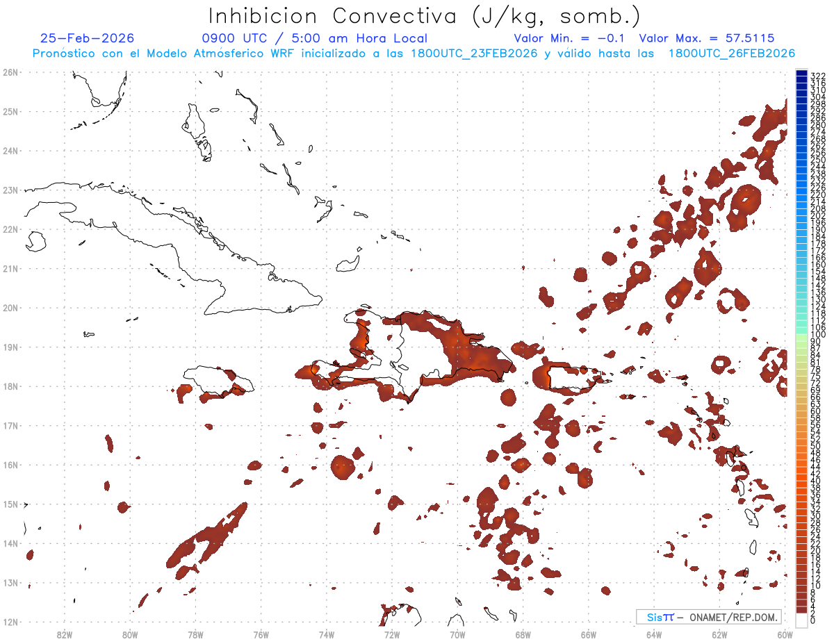This screenshot has width=834, height=644.
Task: Click the 15N latitude label
Action: [10, 504]
